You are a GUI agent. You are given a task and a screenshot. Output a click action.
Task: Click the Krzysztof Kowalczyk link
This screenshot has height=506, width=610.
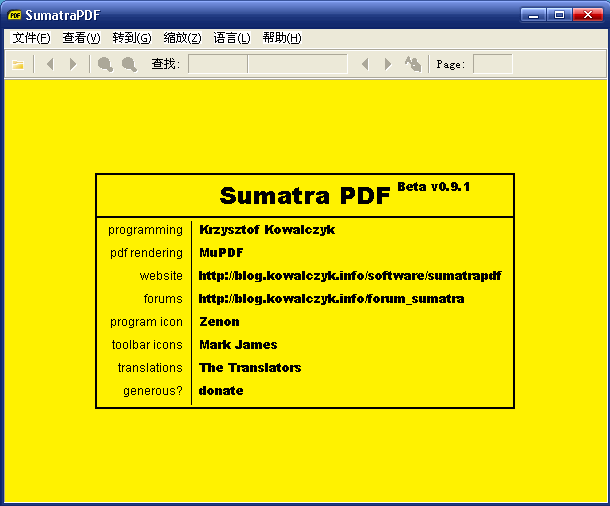pos(267,230)
